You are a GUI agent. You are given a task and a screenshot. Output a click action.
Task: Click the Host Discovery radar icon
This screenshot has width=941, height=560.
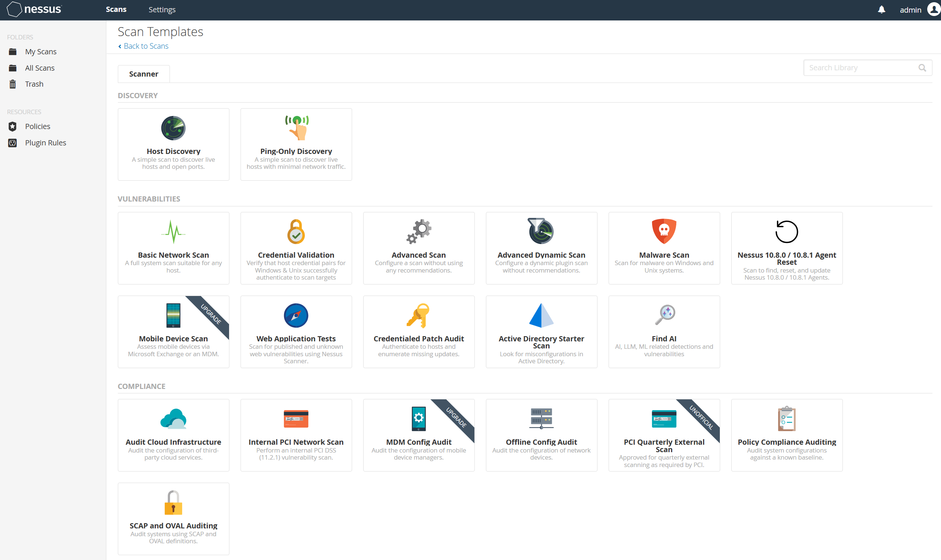(173, 128)
